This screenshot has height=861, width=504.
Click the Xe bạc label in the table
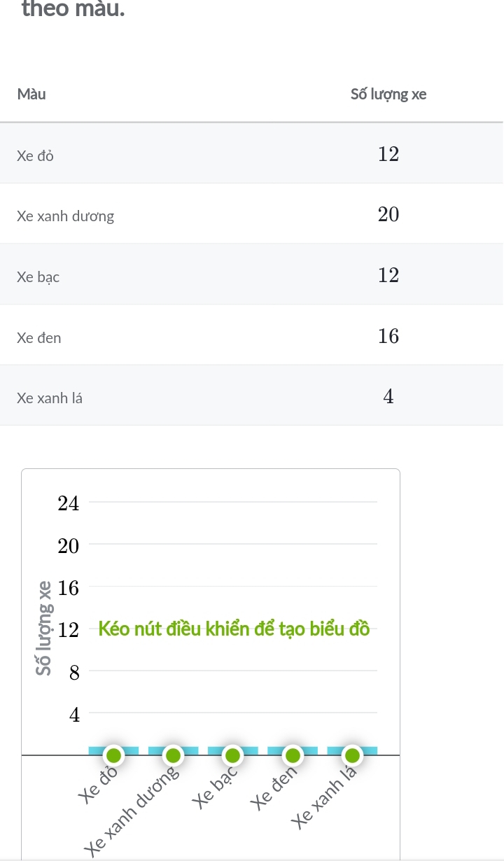[x=38, y=277]
